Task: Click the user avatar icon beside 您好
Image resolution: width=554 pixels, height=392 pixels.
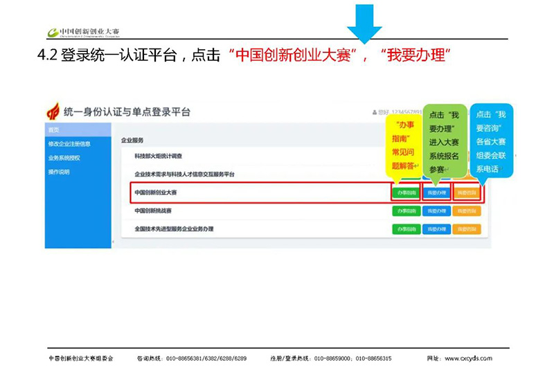Action: [375, 112]
